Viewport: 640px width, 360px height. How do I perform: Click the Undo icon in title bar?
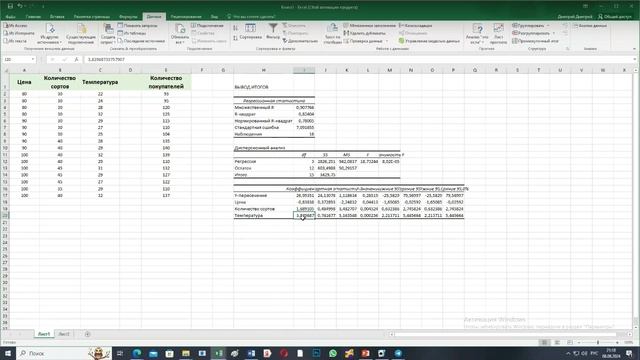(x=20, y=7)
